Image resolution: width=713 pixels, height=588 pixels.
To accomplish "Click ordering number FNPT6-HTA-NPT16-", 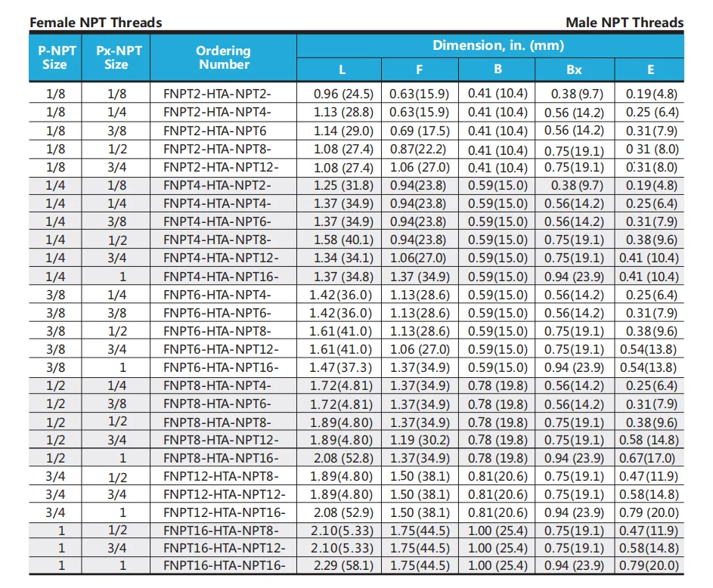I will click(x=221, y=367).
